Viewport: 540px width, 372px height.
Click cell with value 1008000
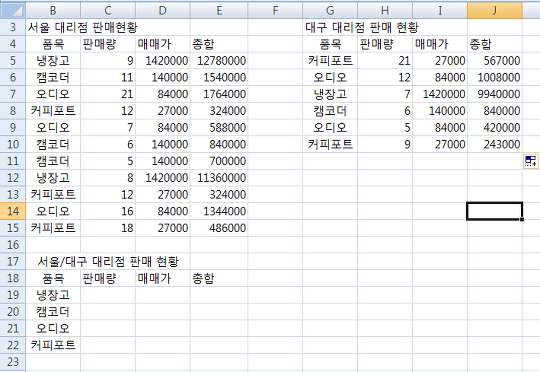(495, 78)
